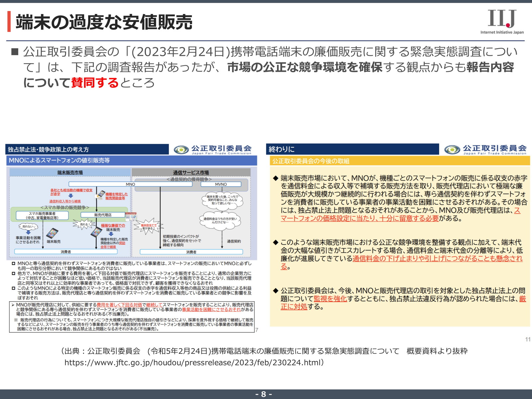Screen dimensions: 532x399
Task: Click the 公正取引委員会 logo beside 終わりに header
Action: tap(485, 150)
